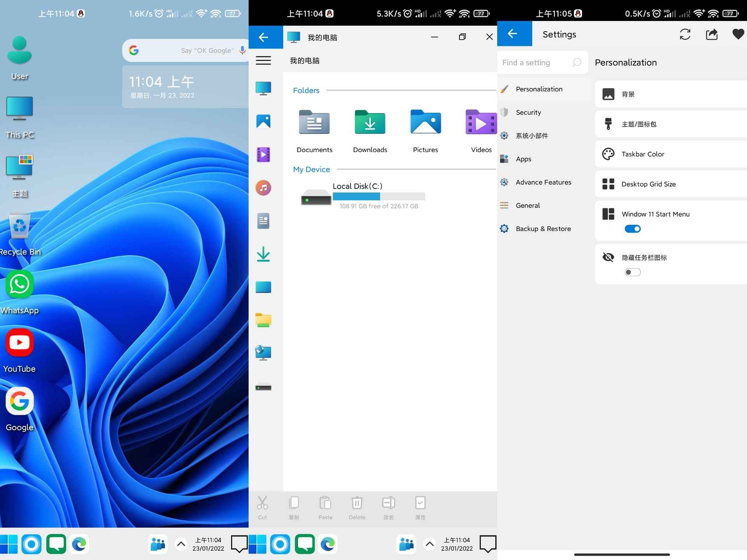The width and height of the screenshot is (747, 560).
Task: Open Edge browser from the taskbar
Action: (x=80, y=544)
